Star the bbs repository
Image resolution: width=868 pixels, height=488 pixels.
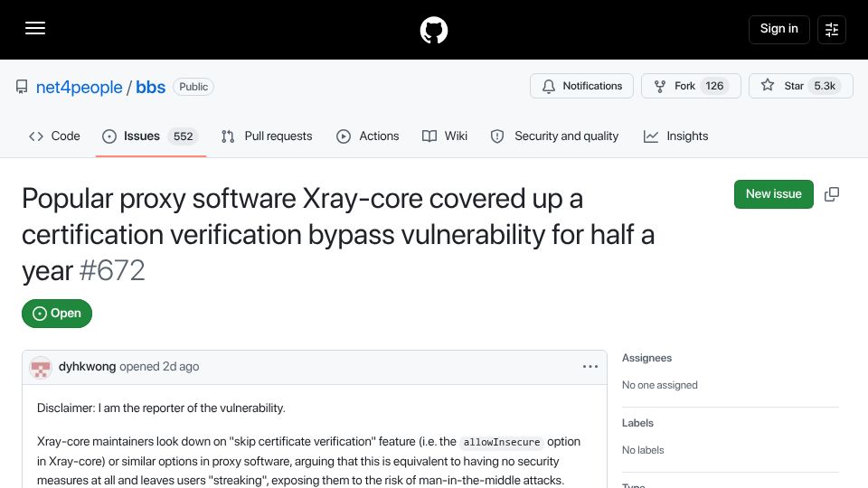(800, 86)
